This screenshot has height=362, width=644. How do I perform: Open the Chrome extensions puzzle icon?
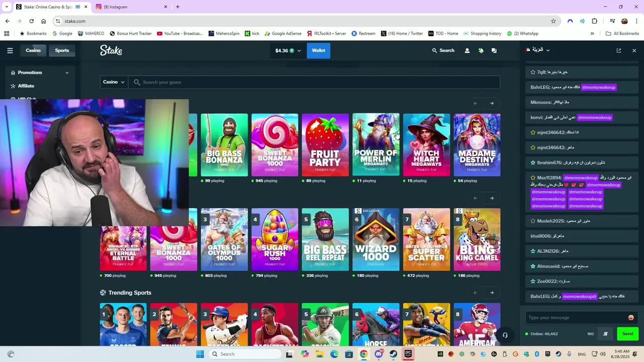[x=595, y=21]
